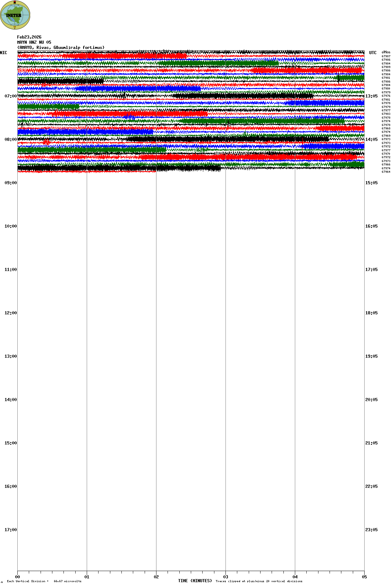Click the 05 minute tick on x-axis
The width and height of the screenshot is (392, 586).
(x=364, y=577)
